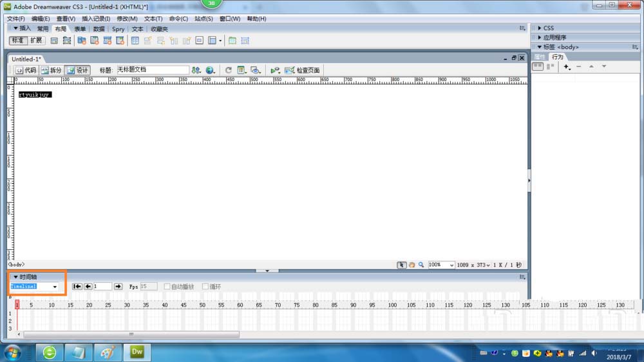
Task: Click the Spry Accordion icon
Action: [x=107, y=41]
